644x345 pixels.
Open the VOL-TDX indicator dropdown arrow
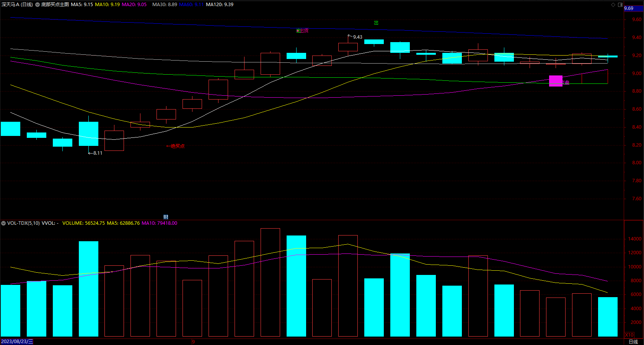click(3, 223)
